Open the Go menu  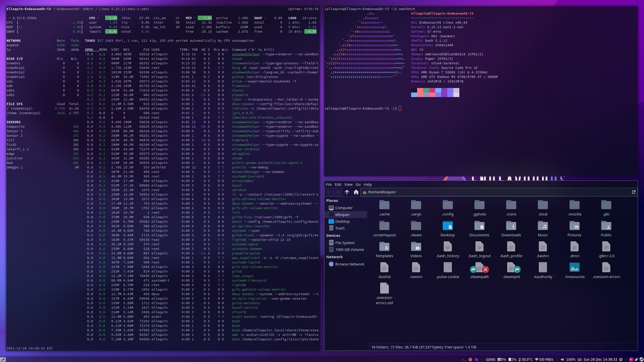tap(358, 184)
